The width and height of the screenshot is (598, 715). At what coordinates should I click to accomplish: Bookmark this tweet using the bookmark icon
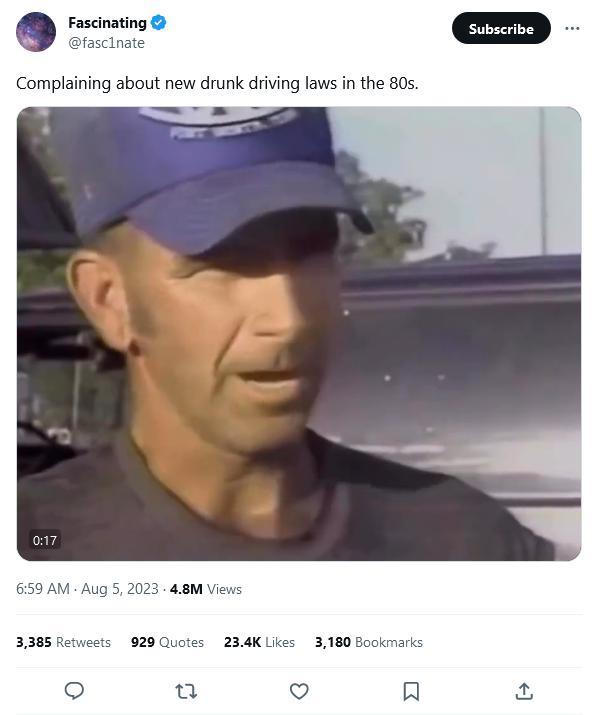pyautogui.click(x=411, y=691)
